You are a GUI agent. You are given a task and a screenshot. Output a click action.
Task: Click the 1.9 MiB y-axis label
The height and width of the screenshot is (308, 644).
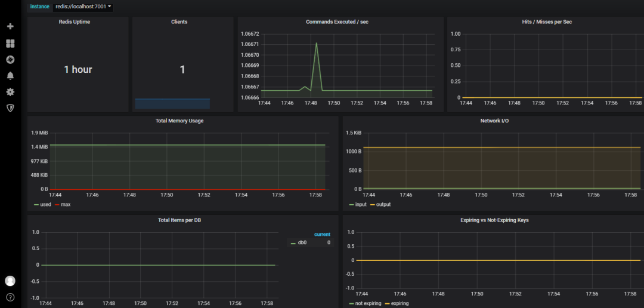pos(39,133)
